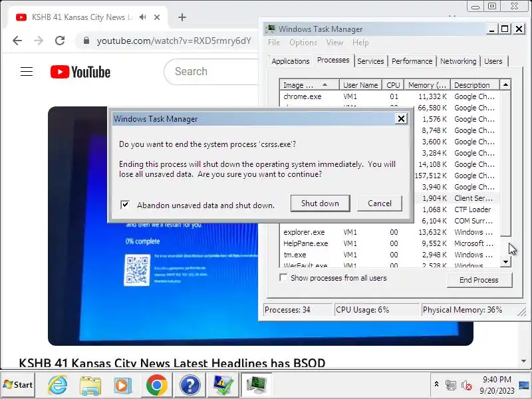Close the csrss.exe confirmation dialog
Screen dimensions: 532x399
coord(401,119)
